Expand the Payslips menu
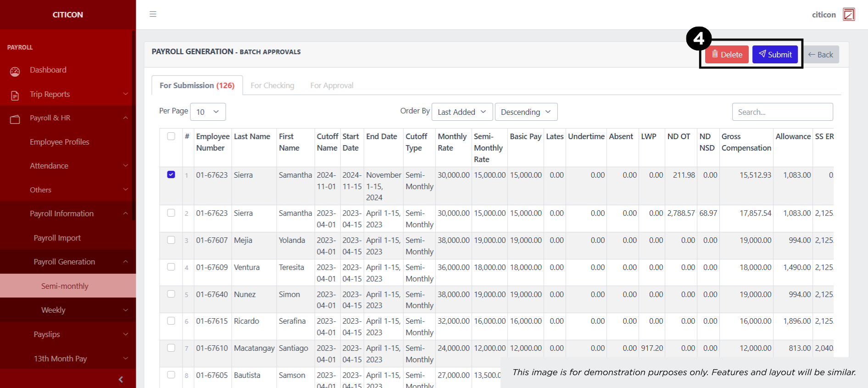 [x=126, y=334]
